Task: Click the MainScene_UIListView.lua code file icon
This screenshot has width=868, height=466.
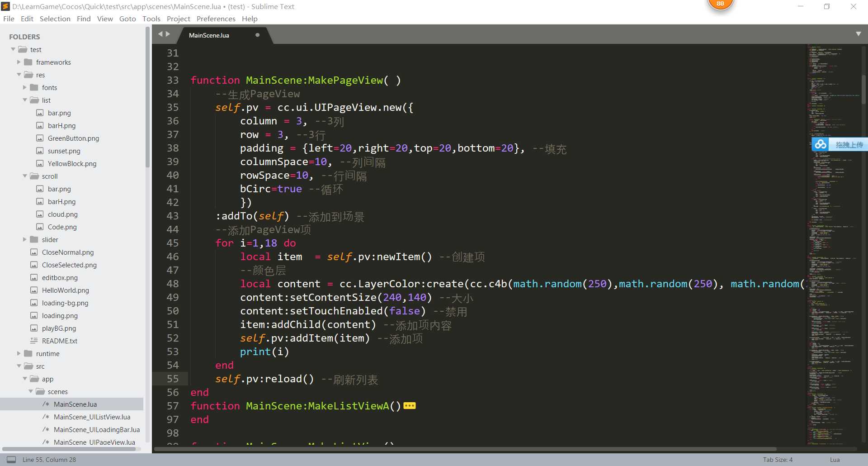Action: click(46, 417)
